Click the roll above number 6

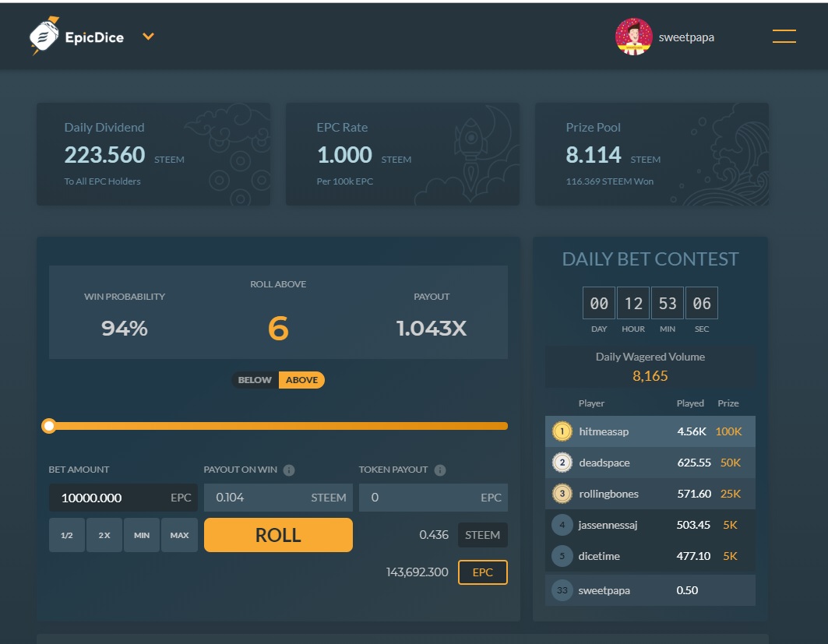(278, 329)
